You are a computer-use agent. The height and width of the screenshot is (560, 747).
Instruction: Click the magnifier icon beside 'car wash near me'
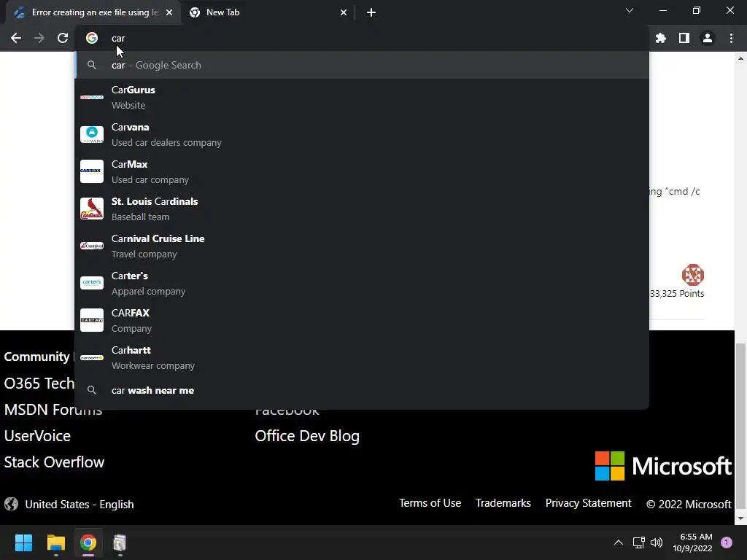click(x=92, y=391)
